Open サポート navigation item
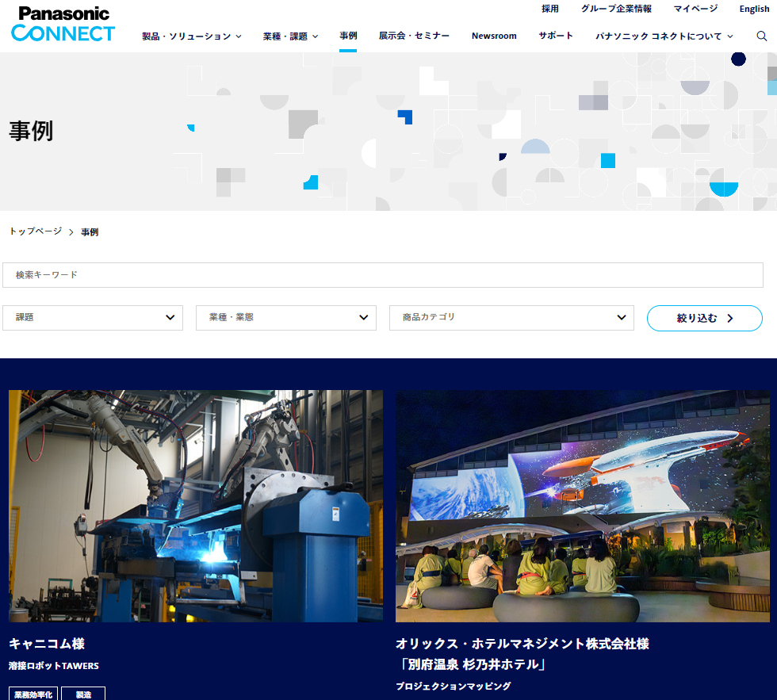Screen dimensions: 777x700 (x=556, y=36)
